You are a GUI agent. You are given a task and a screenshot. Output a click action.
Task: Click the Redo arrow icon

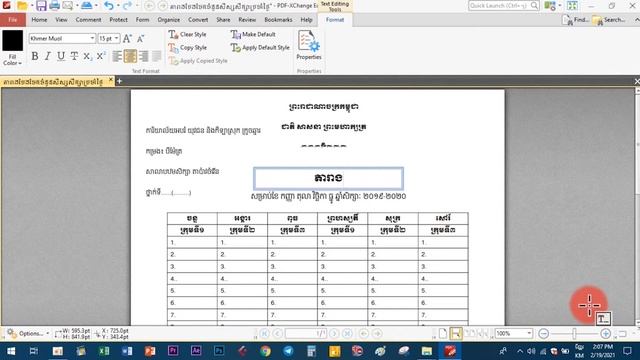click(x=127, y=6)
